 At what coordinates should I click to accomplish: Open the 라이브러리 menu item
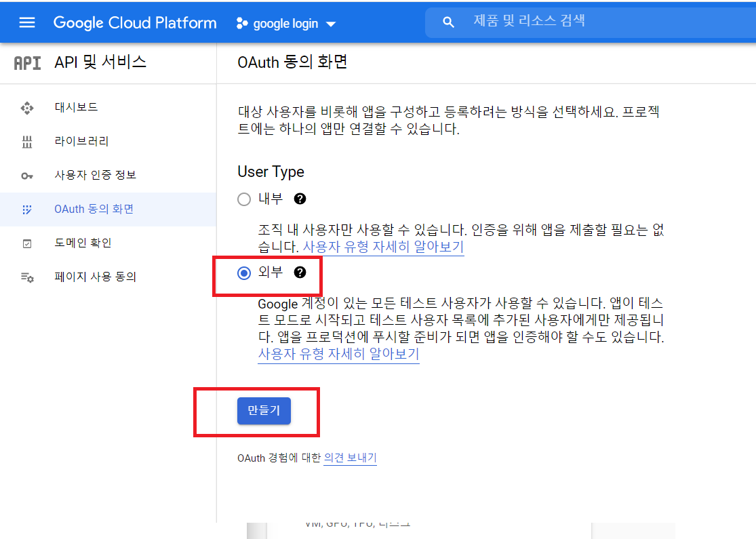coord(108,141)
